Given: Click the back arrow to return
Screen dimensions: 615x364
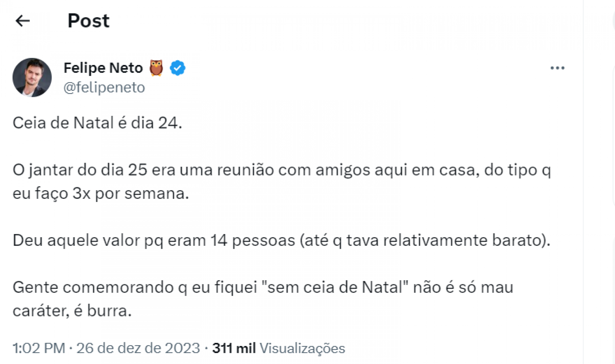Looking at the screenshot, I should [x=22, y=20].
